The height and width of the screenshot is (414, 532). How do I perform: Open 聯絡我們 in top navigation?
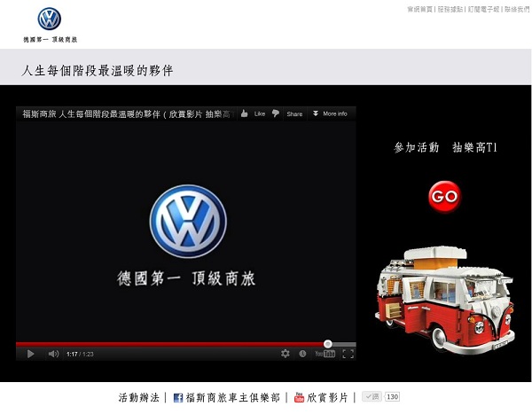click(515, 9)
